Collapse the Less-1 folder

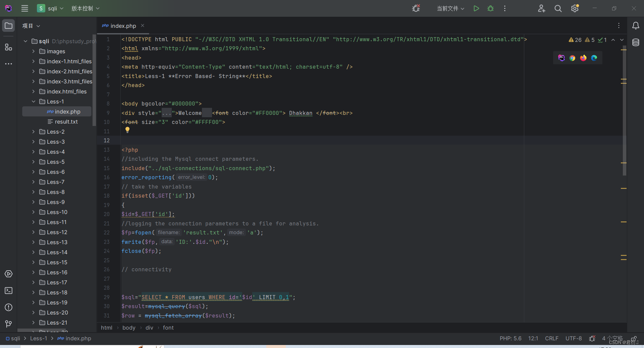[x=33, y=101]
